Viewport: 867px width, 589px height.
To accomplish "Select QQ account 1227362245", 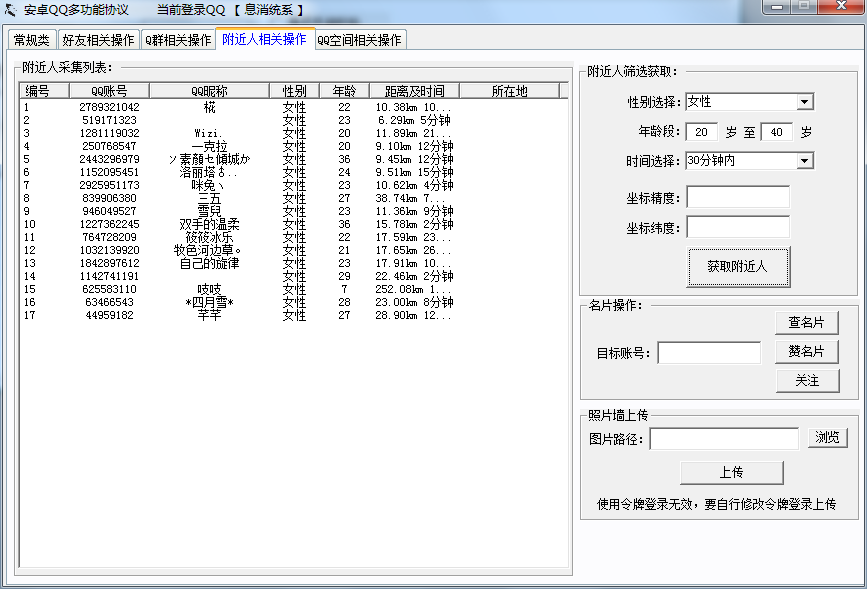I will tap(109, 224).
